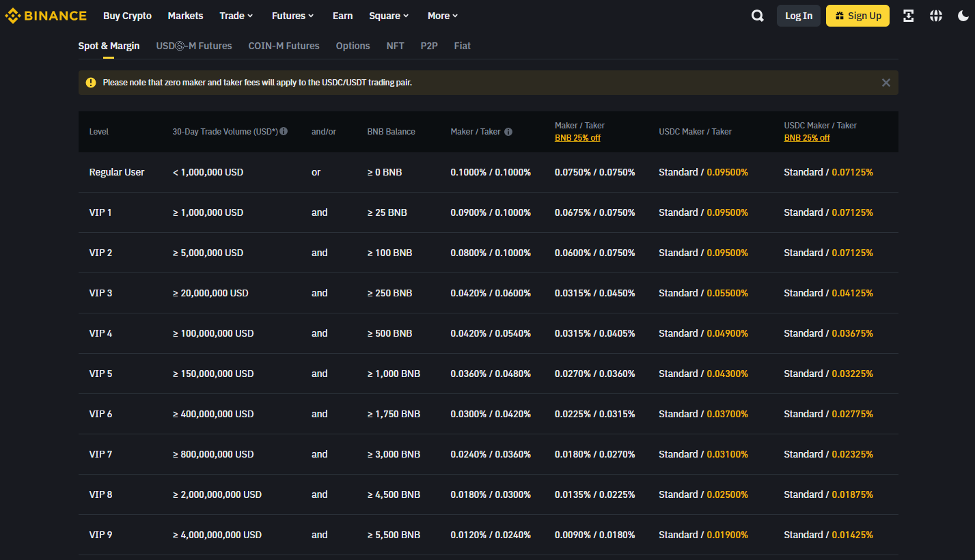This screenshot has height=560, width=975.
Task: Open the language globe icon
Action: coord(936,16)
